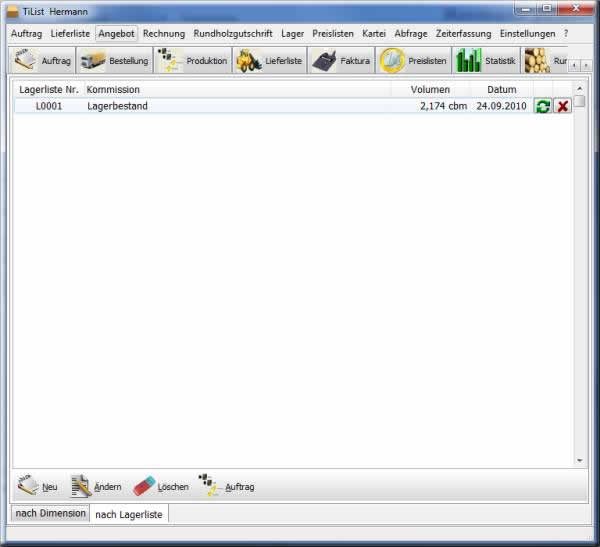Open the Lieferliste toolbar button
Image resolution: width=600 pixels, height=547 pixels.
click(x=270, y=60)
